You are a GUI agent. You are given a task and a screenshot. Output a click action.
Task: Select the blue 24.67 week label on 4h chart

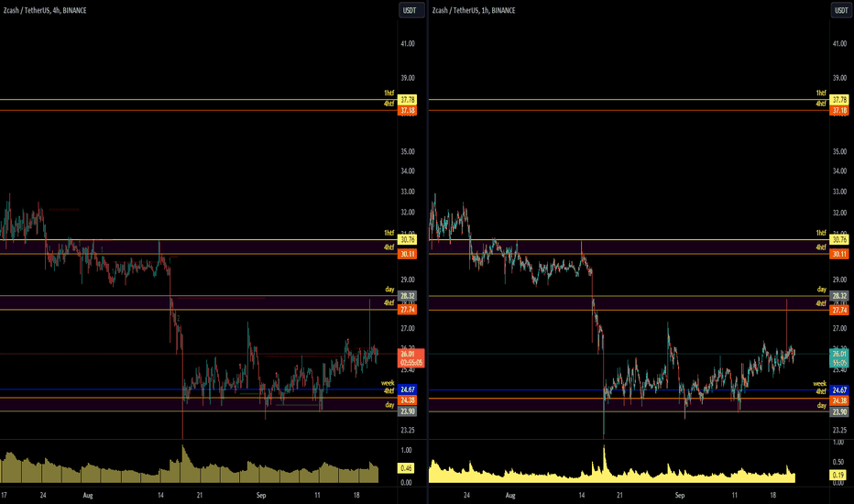click(x=408, y=389)
